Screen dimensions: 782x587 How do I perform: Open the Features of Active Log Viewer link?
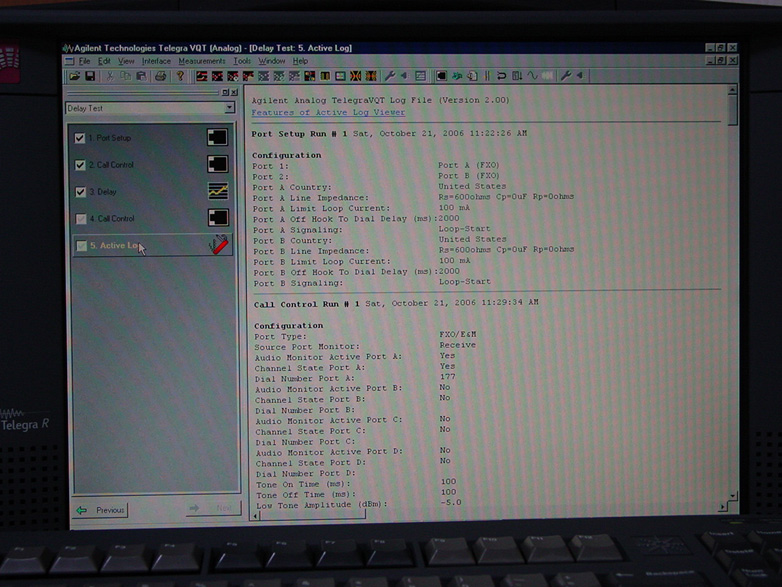point(328,113)
